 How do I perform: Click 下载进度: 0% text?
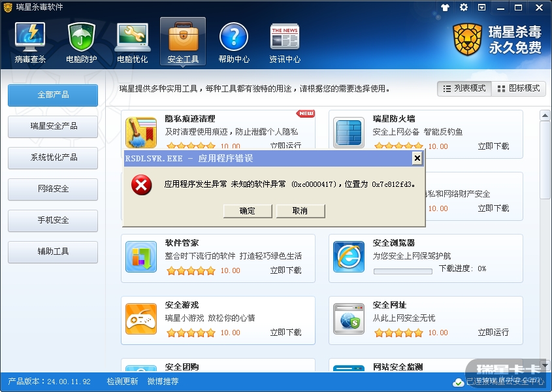[463, 269]
